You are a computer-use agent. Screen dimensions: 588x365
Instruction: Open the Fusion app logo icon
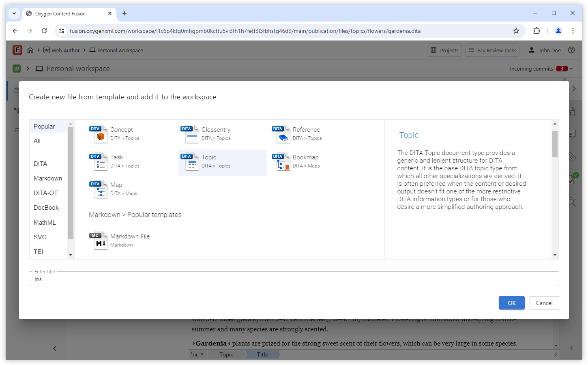click(17, 50)
